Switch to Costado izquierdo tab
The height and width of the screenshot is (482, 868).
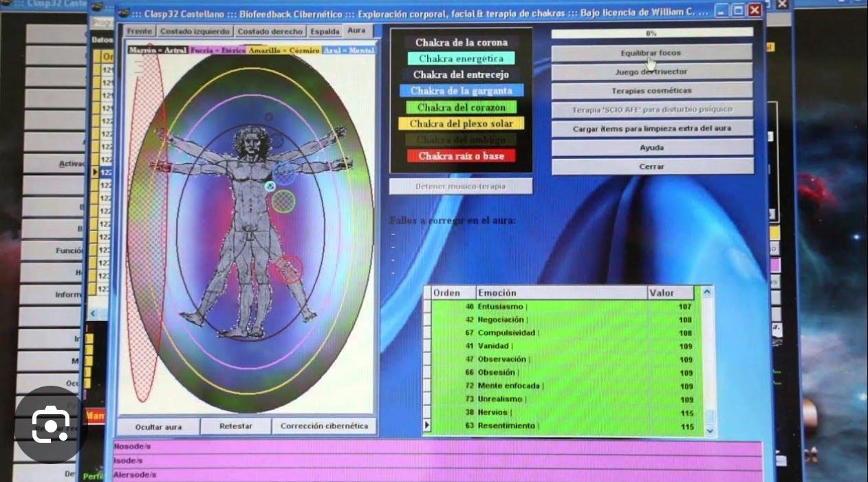195,32
